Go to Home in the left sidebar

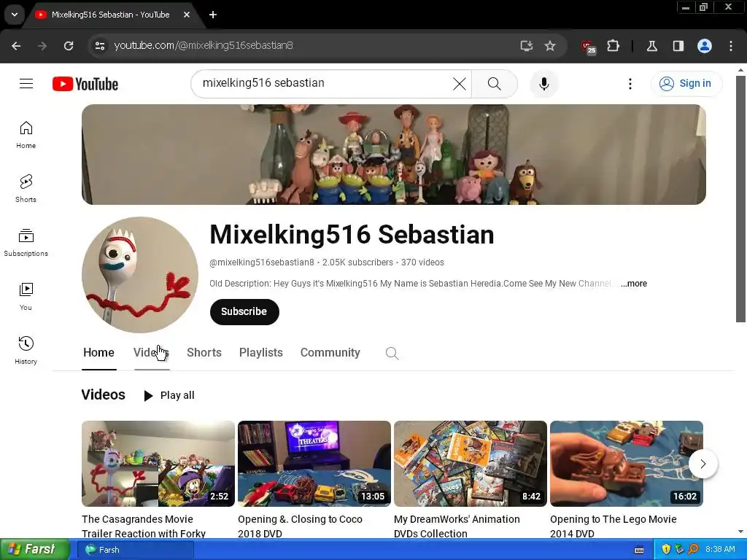pos(26,135)
